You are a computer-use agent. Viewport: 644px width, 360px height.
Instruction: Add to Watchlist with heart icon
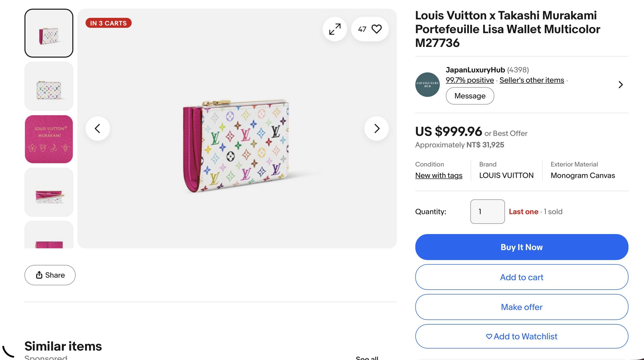[x=522, y=336]
